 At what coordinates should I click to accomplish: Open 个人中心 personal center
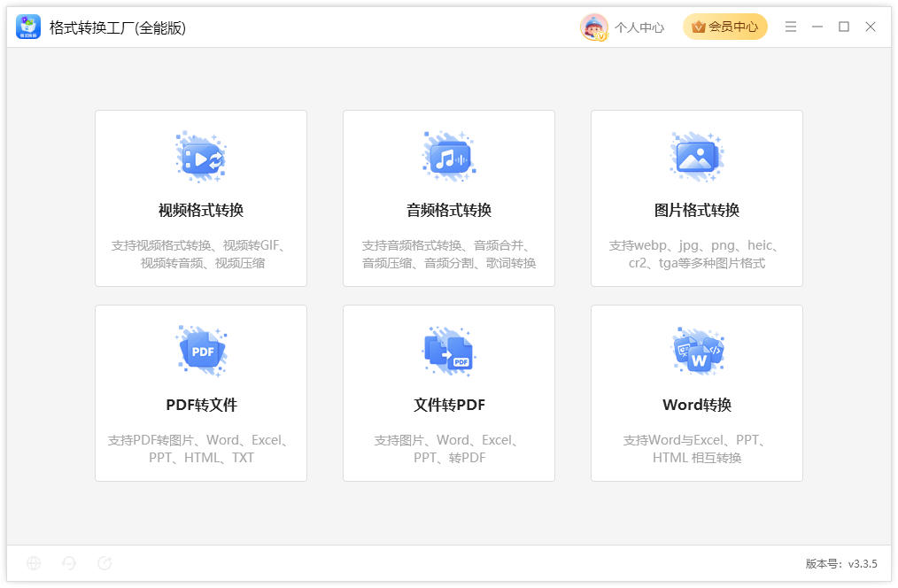(639, 27)
